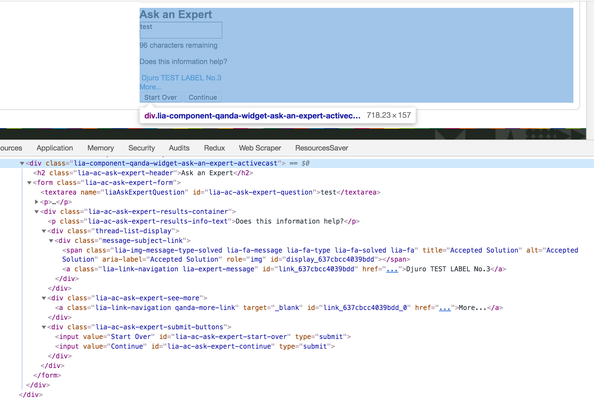Click the More... link in the widget
Image resolution: width=594 pixels, height=400 pixels.
coord(150,87)
